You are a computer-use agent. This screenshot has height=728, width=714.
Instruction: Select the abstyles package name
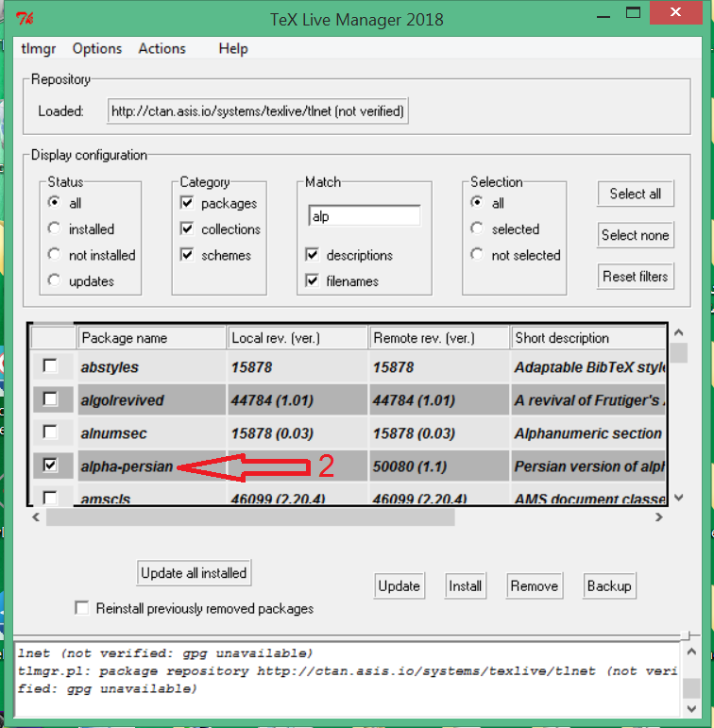[x=110, y=367]
